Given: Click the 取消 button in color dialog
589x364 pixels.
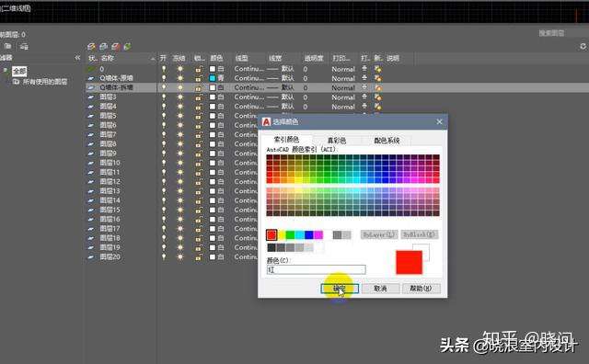Looking at the screenshot, I should pos(380,289).
